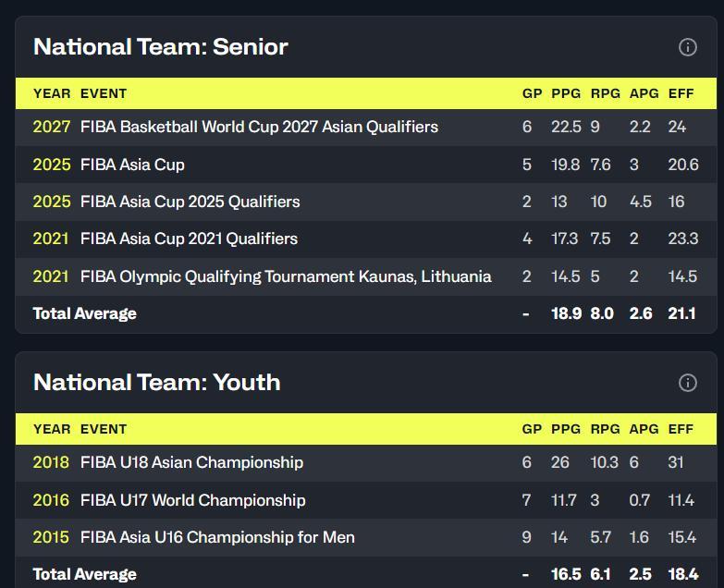The image size is (724, 588).
Task: Click the info icon beside National Team: Youth
Action: [x=687, y=383]
